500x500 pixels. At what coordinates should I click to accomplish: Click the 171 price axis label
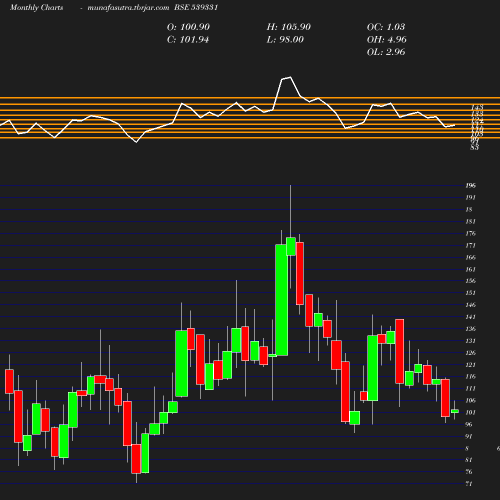coord(471,246)
